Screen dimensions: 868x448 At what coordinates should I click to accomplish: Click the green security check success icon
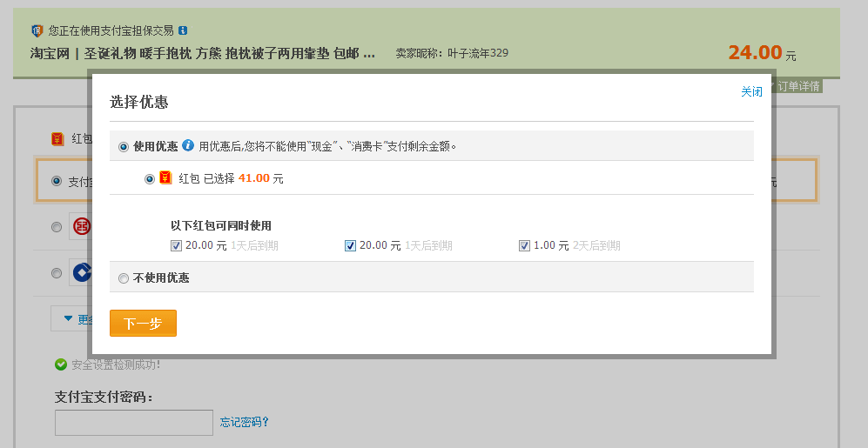click(x=60, y=364)
